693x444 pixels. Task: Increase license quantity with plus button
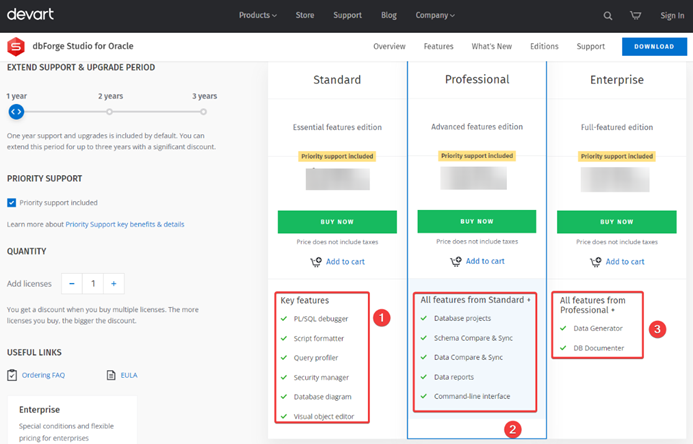point(115,283)
